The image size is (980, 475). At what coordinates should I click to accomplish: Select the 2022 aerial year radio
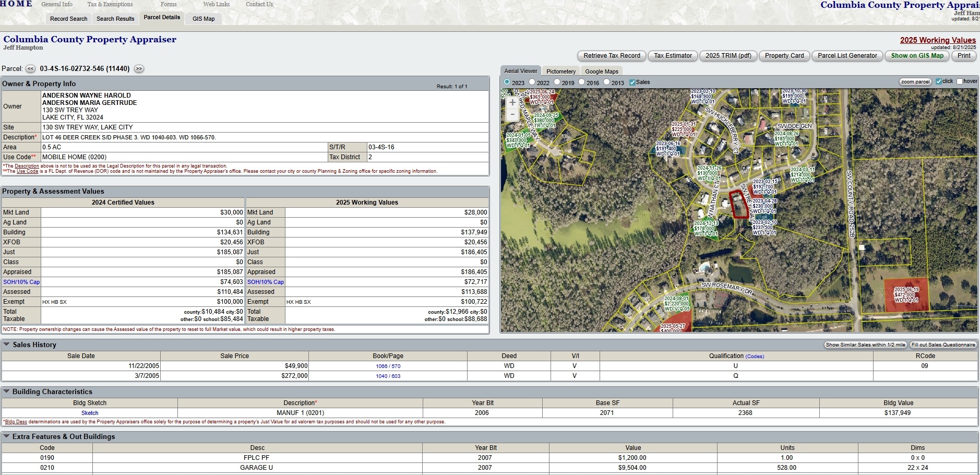tap(532, 82)
